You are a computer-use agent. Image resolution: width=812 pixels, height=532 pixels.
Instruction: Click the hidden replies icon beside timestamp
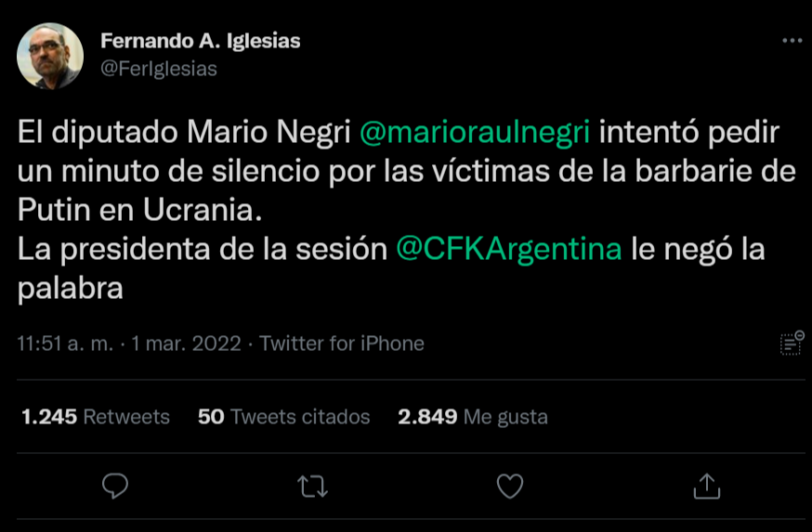tap(792, 343)
